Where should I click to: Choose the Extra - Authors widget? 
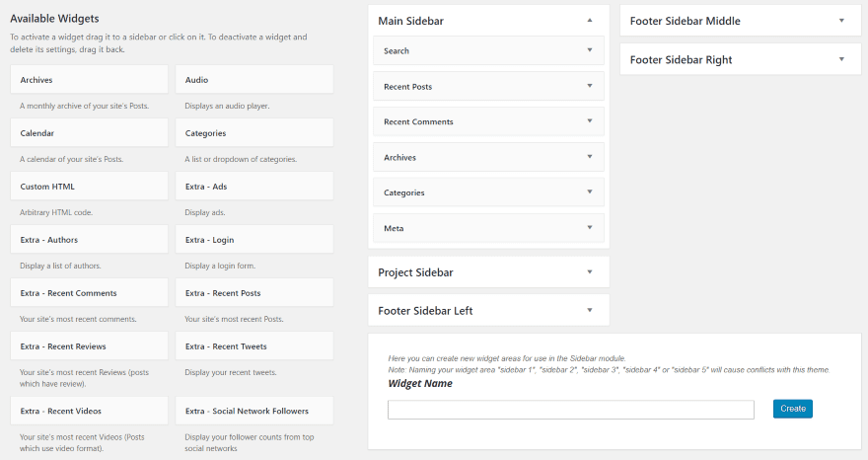pyautogui.click(x=89, y=240)
